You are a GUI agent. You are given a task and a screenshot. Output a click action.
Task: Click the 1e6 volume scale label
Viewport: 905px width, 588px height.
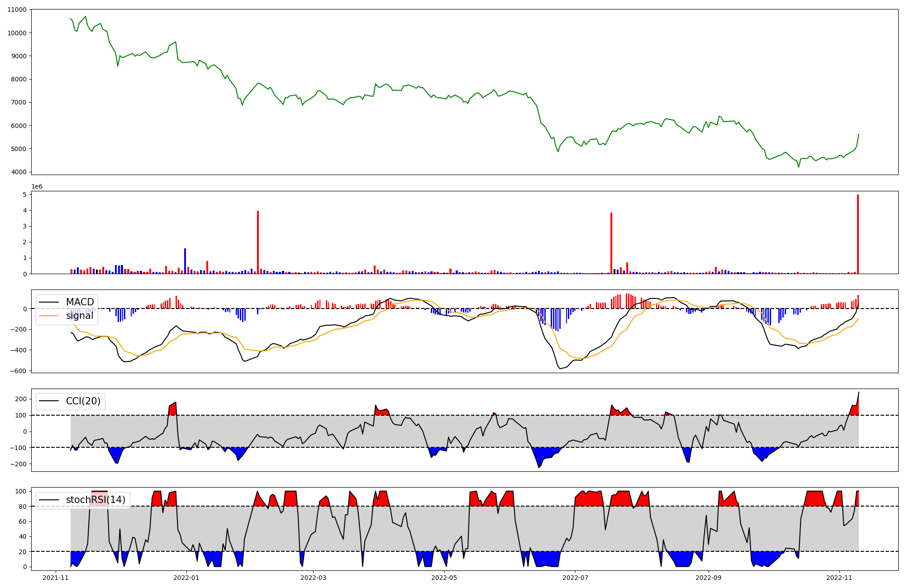tap(37, 187)
